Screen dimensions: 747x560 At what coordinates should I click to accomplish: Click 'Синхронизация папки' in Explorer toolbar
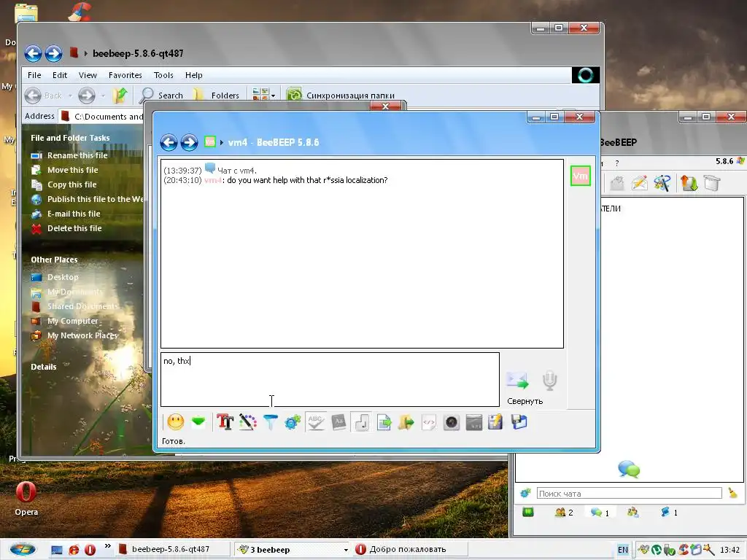340,96
